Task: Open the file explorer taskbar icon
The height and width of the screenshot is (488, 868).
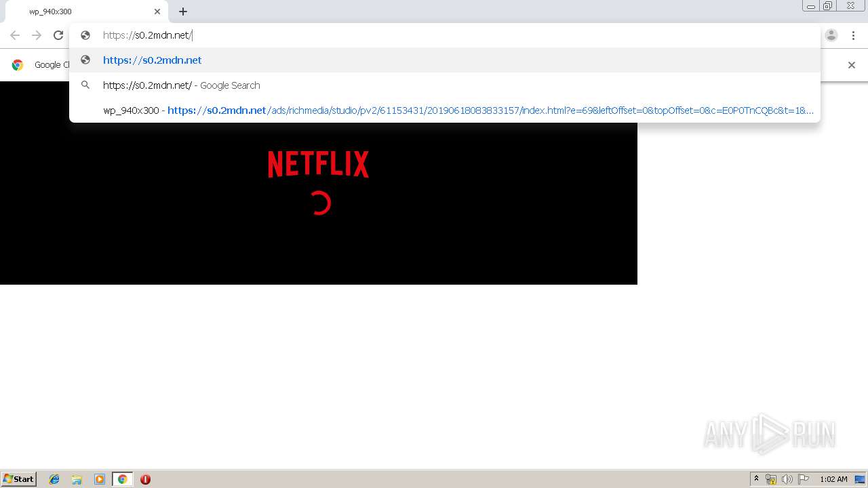Action: [77, 479]
